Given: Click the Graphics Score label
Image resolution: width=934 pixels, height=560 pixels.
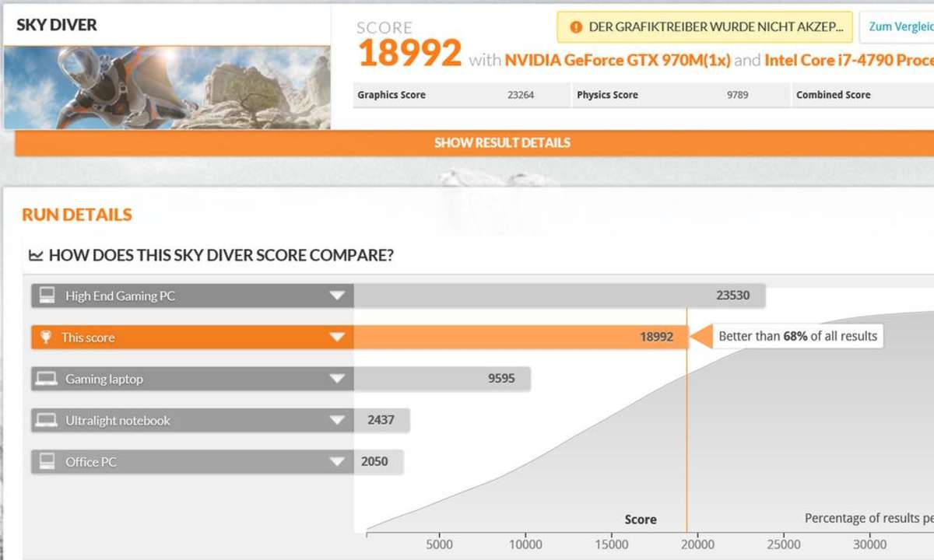Looking at the screenshot, I should (392, 95).
